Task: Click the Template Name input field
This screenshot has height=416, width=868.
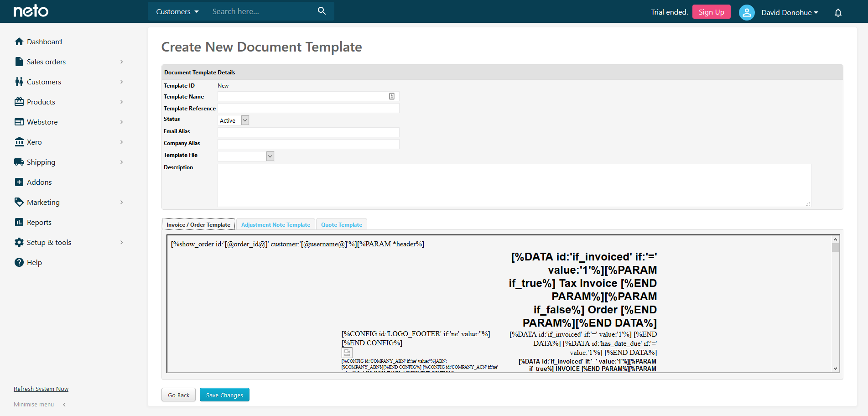Action: (308, 96)
